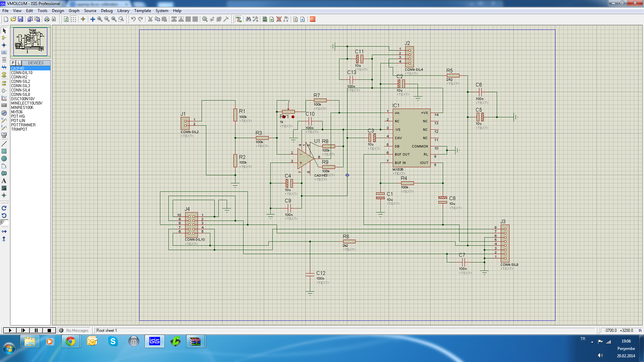Create a new design file
Viewport: 644px width, 362px height.
[6, 19]
